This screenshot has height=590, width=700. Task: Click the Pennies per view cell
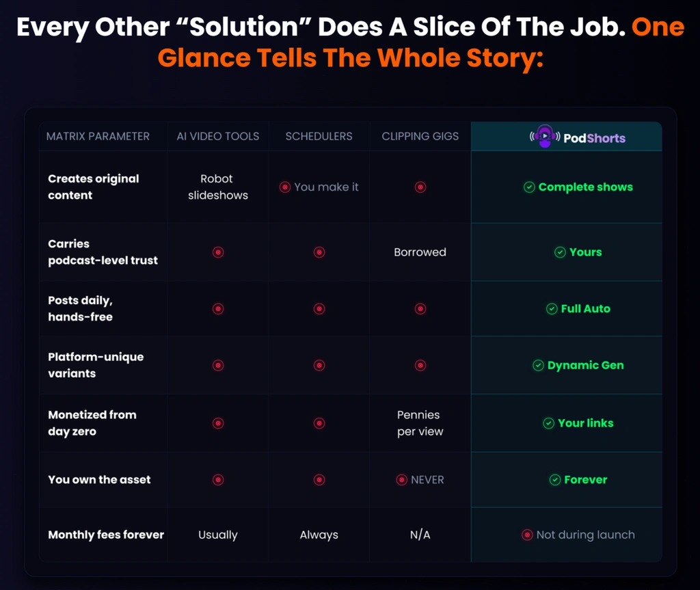coord(420,423)
